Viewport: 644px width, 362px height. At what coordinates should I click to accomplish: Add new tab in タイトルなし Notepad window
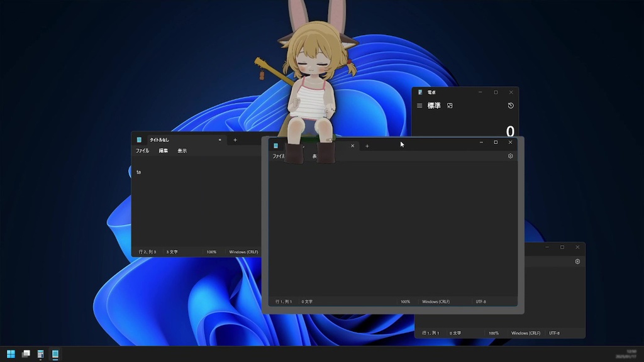pos(235,140)
